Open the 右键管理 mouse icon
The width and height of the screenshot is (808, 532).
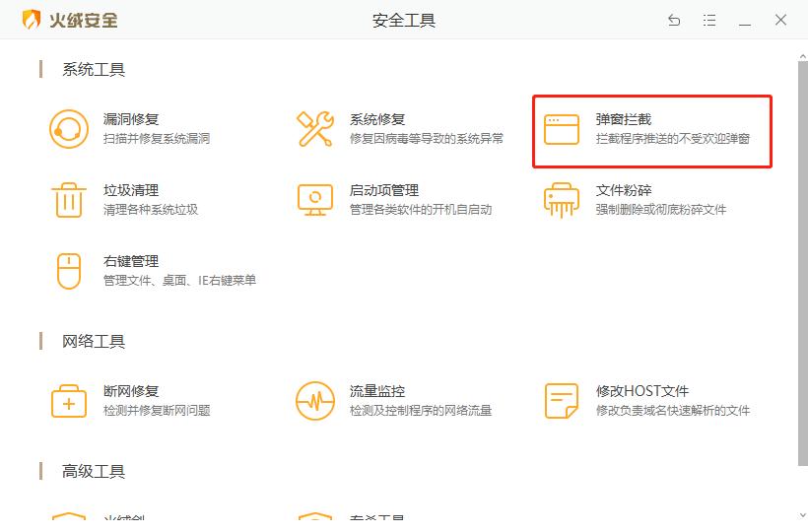[69, 271]
